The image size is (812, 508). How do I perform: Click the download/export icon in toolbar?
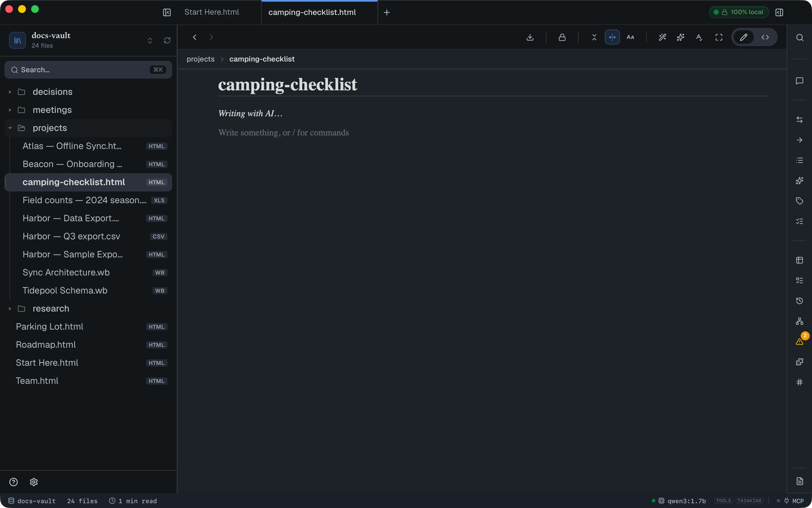click(530, 37)
